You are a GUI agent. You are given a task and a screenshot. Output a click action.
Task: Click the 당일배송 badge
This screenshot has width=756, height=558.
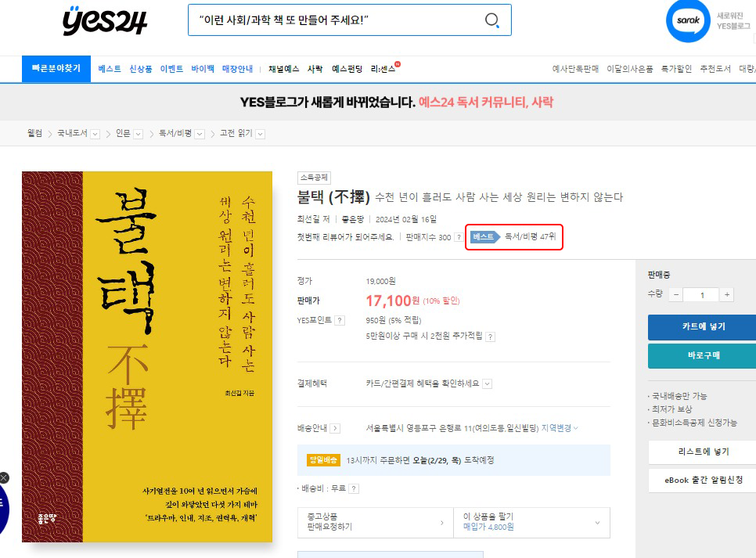click(x=323, y=460)
